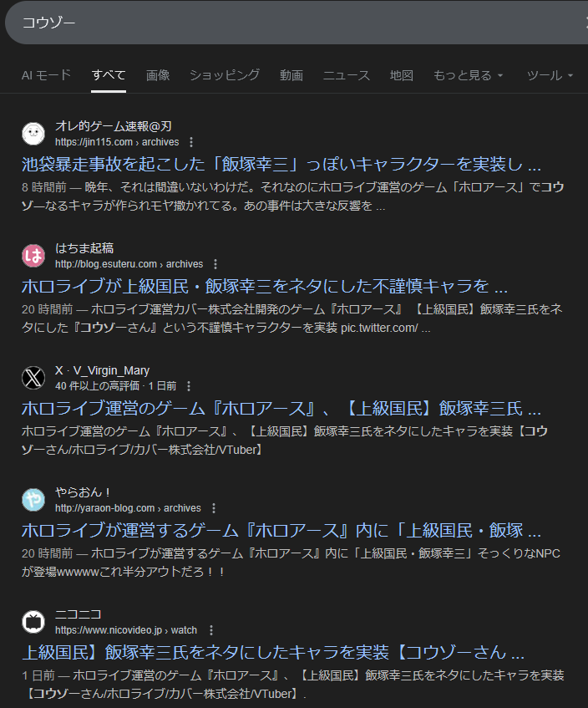Image resolution: width=588 pixels, height=708 pixels.
Task: Switch to the ニュース tab
Action: tap(347, 75)
